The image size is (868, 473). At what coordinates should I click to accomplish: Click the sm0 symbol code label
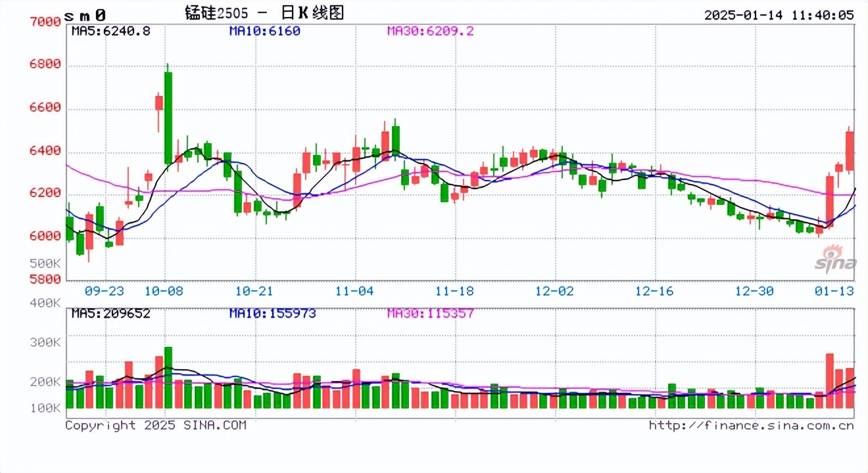click(84, 14)
